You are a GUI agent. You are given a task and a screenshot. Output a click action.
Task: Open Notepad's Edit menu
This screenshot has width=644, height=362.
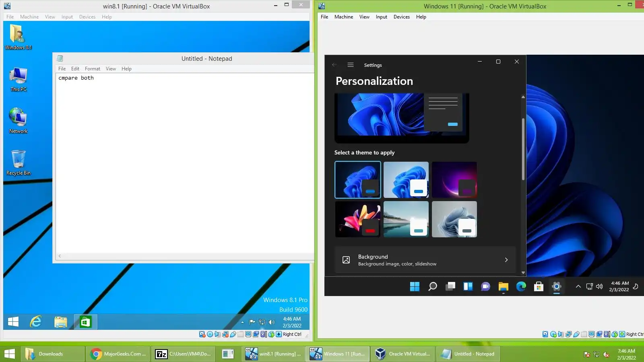[75, 69]
